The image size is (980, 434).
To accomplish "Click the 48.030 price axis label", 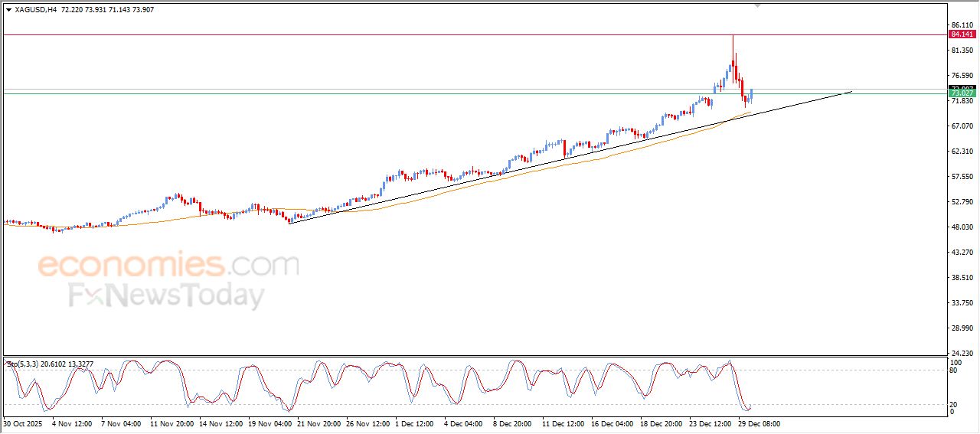I will tap(962, 227).
